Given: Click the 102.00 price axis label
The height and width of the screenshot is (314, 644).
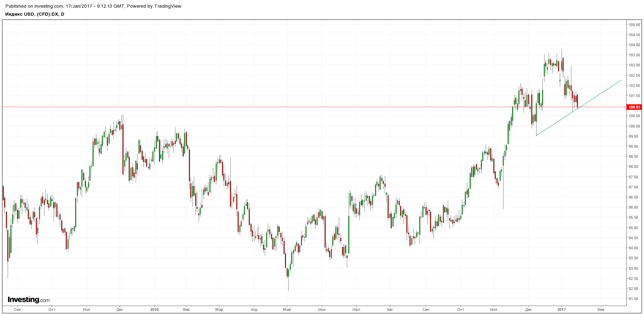Looking at the screenshot, I should click(x=634, y=86).
